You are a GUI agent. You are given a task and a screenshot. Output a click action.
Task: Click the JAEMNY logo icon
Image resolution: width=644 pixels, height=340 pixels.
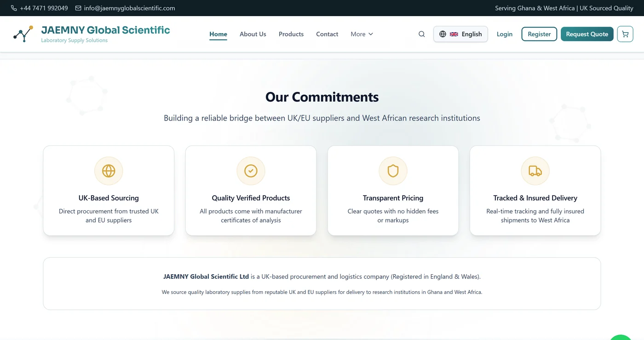23,34
